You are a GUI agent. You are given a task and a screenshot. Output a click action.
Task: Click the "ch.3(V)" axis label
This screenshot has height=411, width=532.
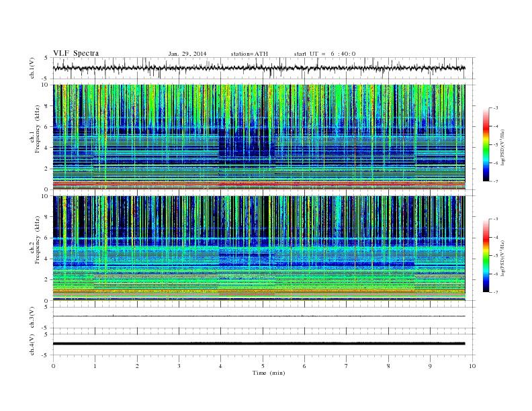click(32, 317)
